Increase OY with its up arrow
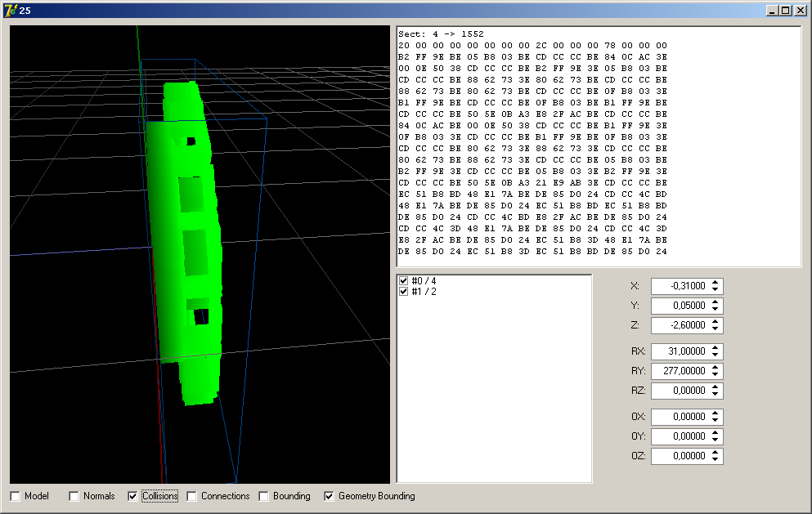 716,432
